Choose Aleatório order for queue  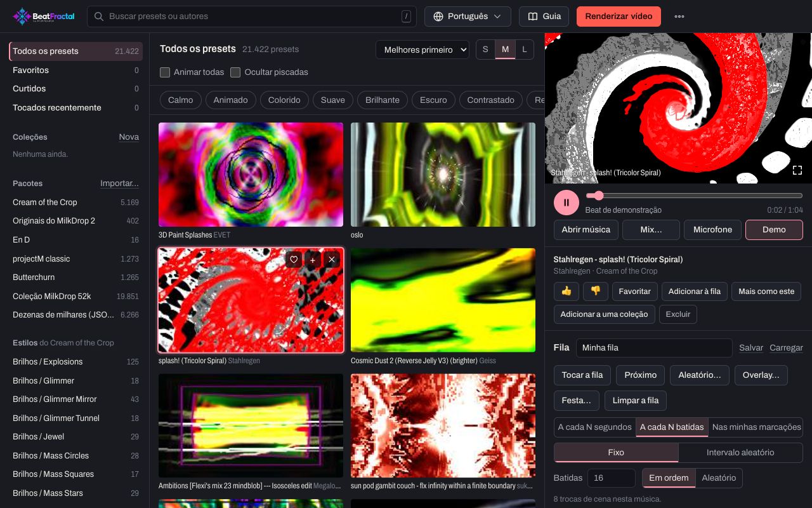pyautogui.click(x=719, y=478)
